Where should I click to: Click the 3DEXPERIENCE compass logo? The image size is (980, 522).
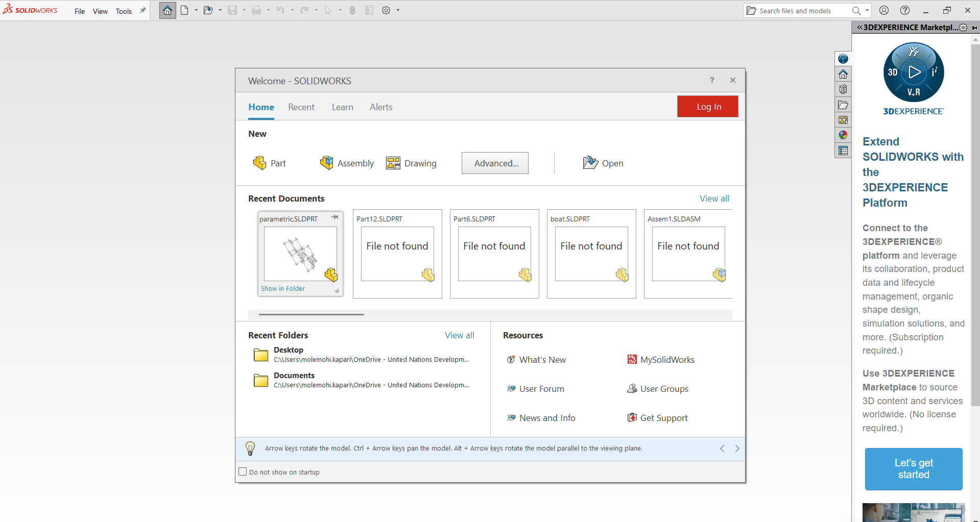[x=914, y=72]
